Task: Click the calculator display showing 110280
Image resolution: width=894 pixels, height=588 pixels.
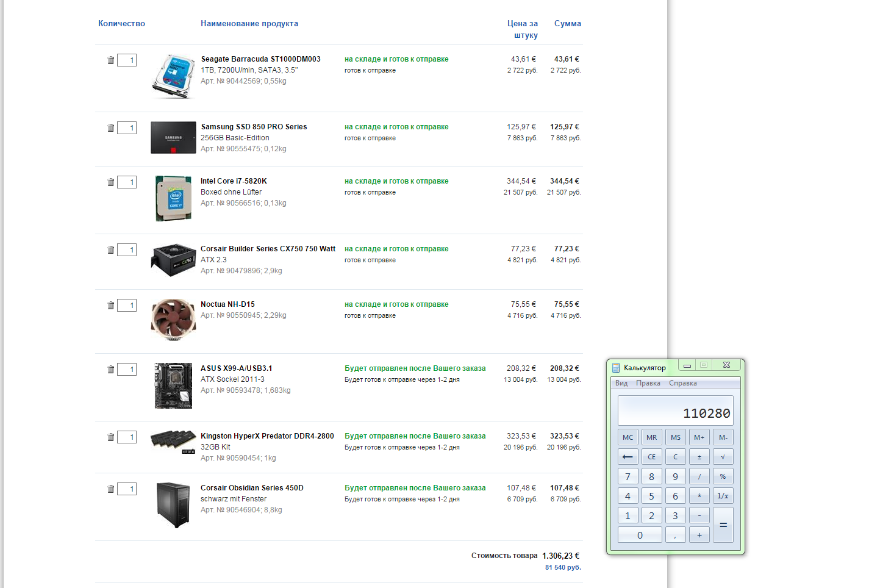Action: click(x=676, y=411)
